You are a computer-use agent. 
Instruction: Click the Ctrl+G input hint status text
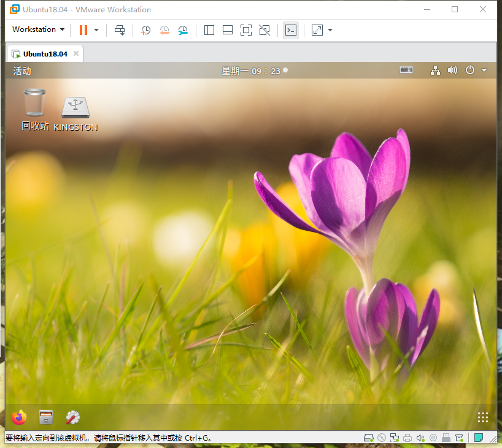click(x=109, y=438)
